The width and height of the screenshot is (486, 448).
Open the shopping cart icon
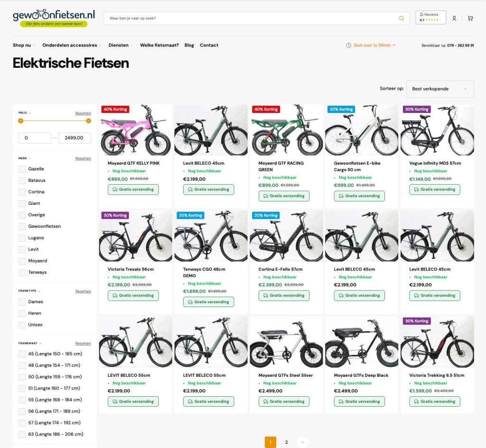click(470, 19)
